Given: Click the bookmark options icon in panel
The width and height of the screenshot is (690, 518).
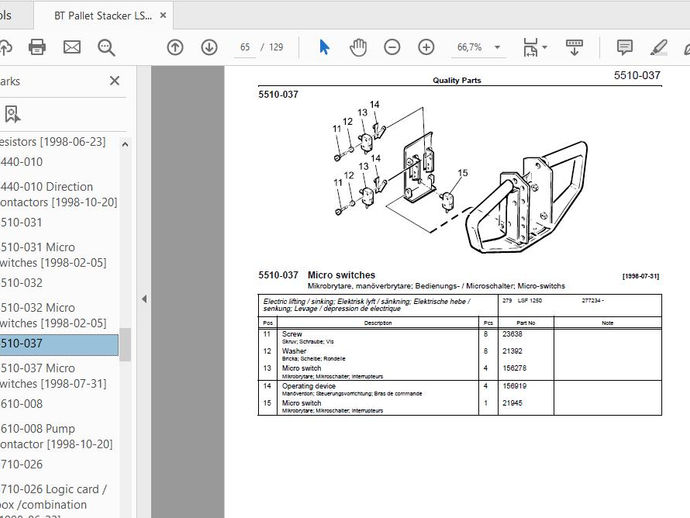Looking at the screenshot, I should click(x=12, y=114).
